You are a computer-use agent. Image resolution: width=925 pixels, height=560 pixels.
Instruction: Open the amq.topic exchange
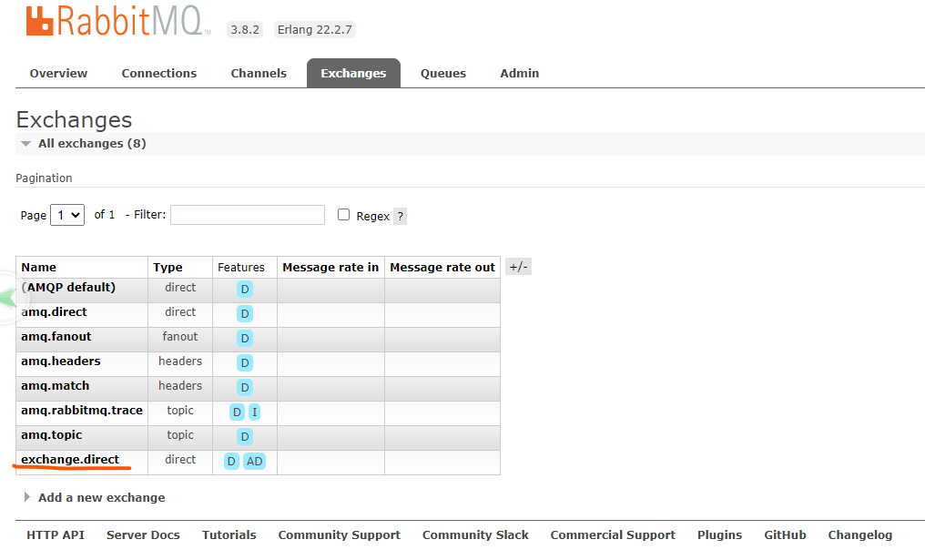coord(51,435)
